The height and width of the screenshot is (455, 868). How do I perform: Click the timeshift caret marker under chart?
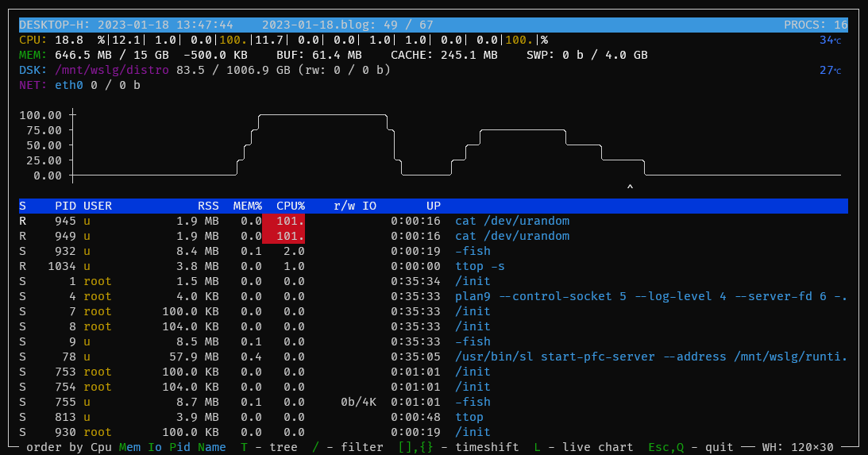coord(630,187)
